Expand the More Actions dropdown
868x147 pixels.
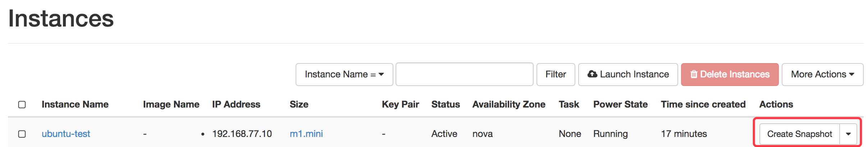pyautogui.click(x=822, y=75)
